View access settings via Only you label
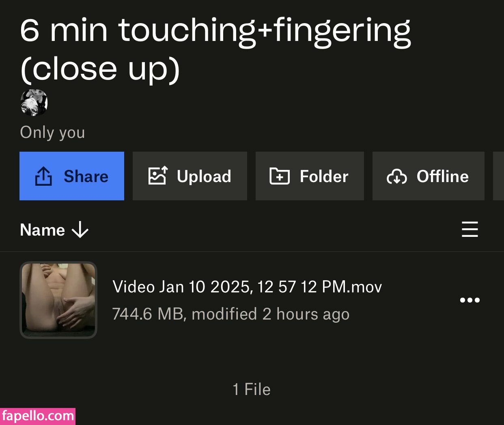Screen dimensions: 504x425 52,132
